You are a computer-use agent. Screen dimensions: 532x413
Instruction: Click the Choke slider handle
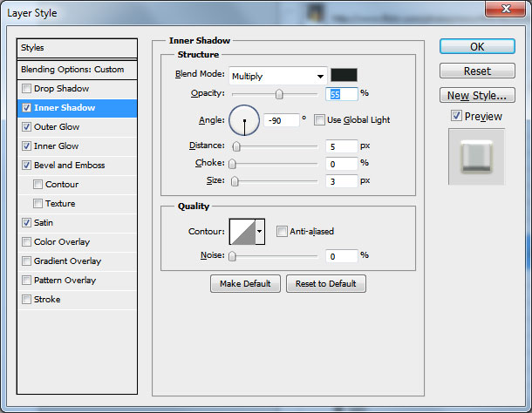pyautogui.click(x=232, y=164)
